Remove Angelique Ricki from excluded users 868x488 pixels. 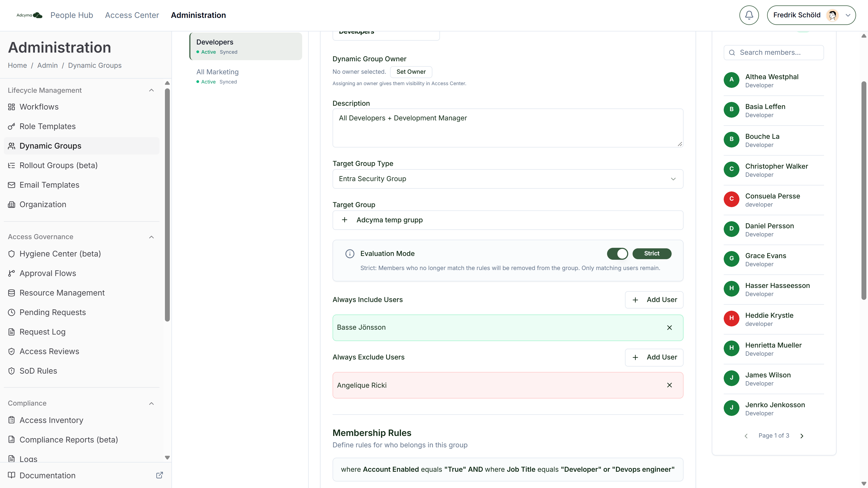(x=669, y=385)
